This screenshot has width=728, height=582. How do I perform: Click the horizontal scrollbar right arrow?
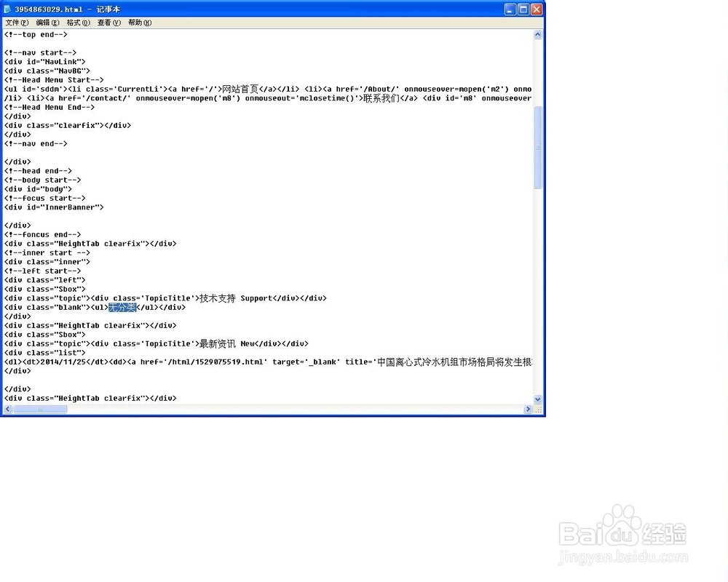tap(527, 409)
